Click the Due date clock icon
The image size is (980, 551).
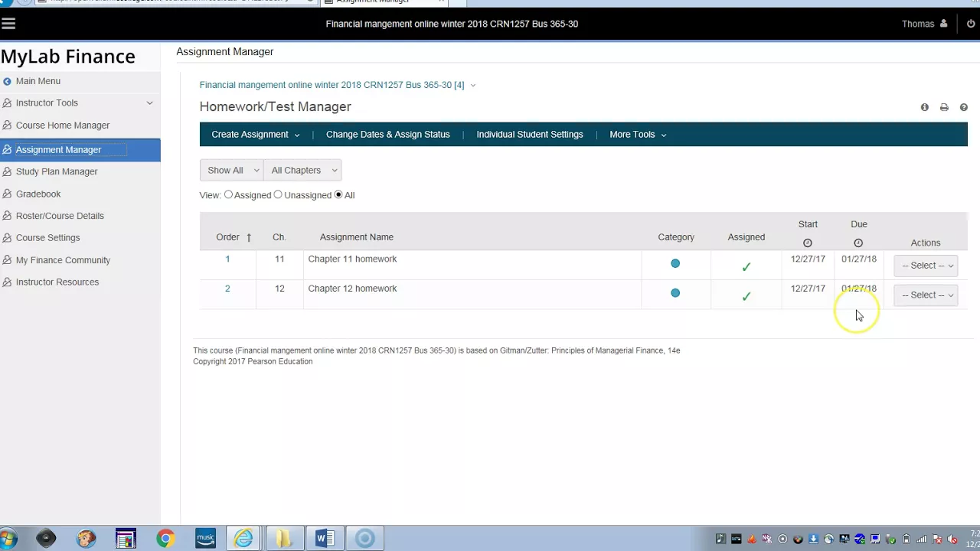pyautogui.click(x=858, y=243)
